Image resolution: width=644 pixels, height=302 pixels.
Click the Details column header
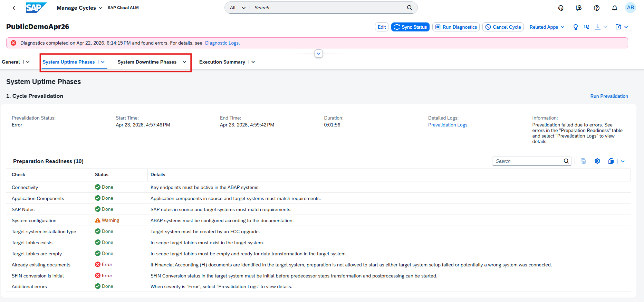389,175
